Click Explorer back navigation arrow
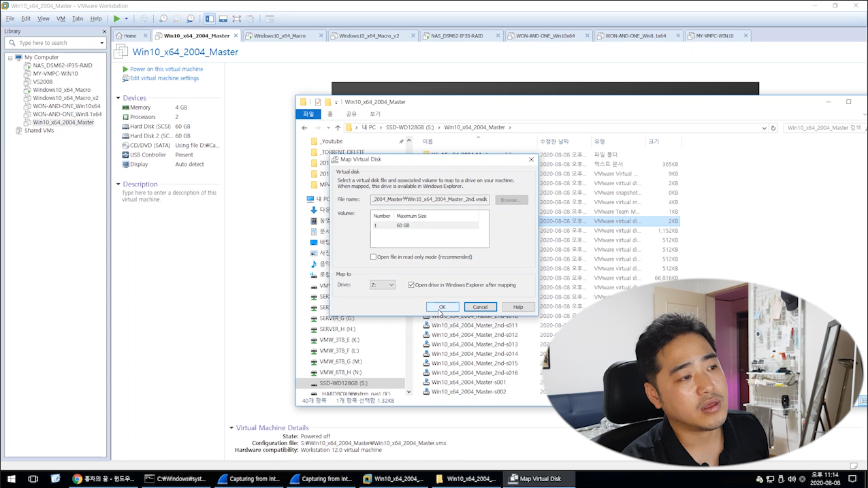Screen dimensions: 868x488 305,128
